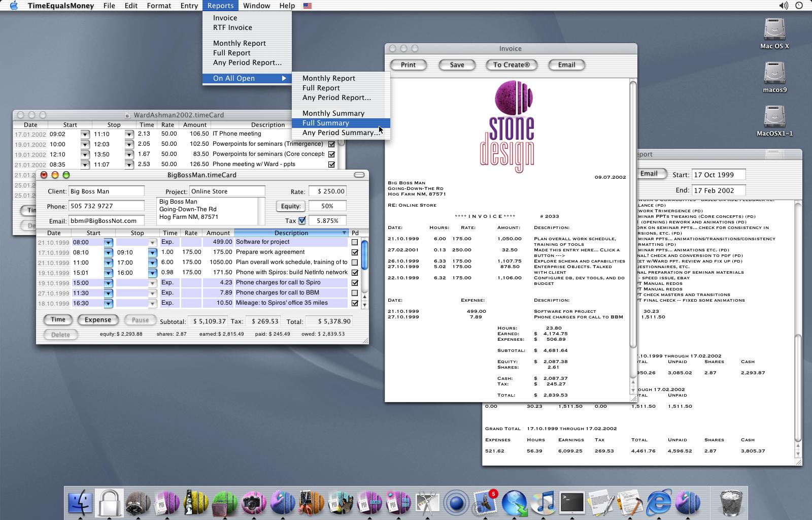Open Stop time dropdown for 17:00 row
The width and height of the screenshot is (812, 520).
(x=152, y=263)
